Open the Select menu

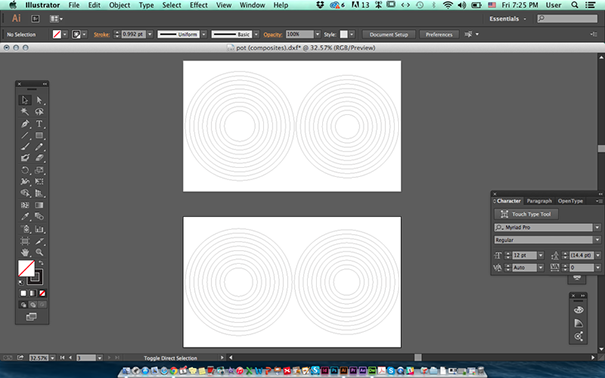point(172,5)
